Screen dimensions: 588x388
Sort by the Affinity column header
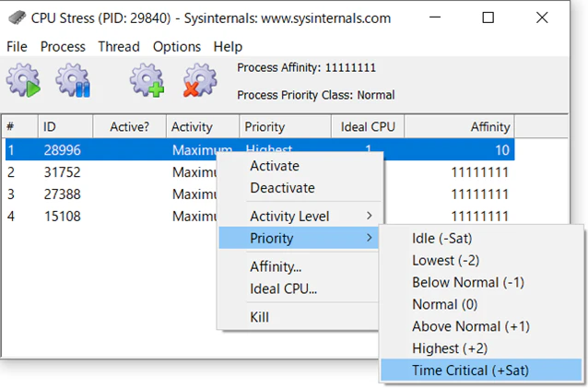[x=459, y=126]
